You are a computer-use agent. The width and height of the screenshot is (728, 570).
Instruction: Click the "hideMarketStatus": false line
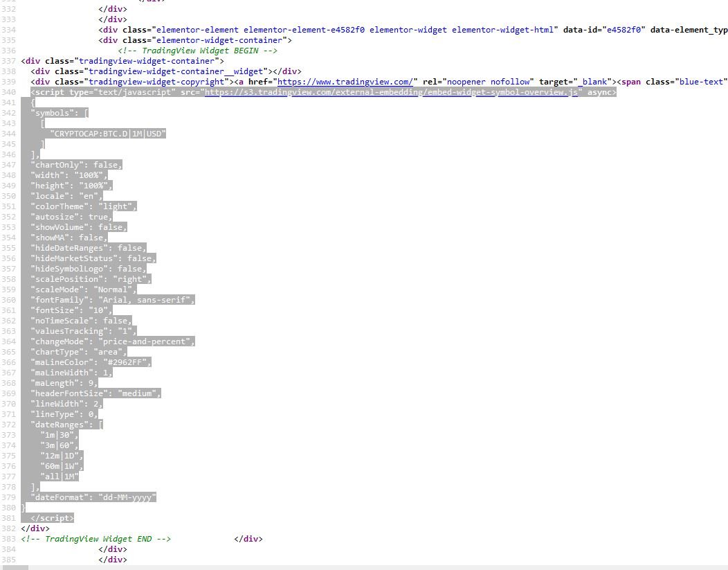[x=93, y=258]
